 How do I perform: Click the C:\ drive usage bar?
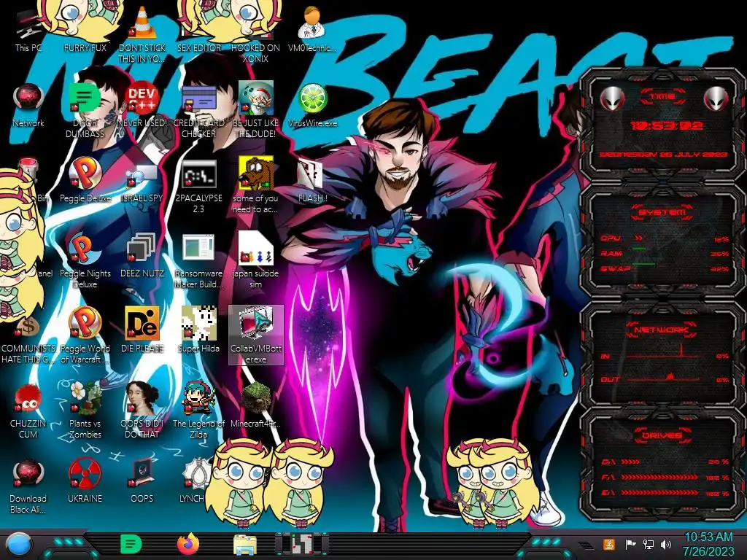(x=665, y=462)
